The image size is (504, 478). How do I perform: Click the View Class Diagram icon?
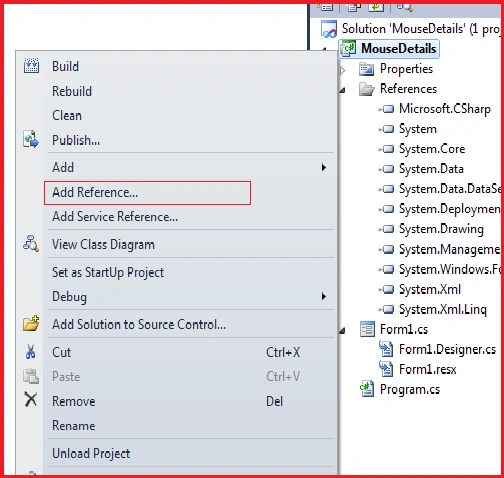31,243
